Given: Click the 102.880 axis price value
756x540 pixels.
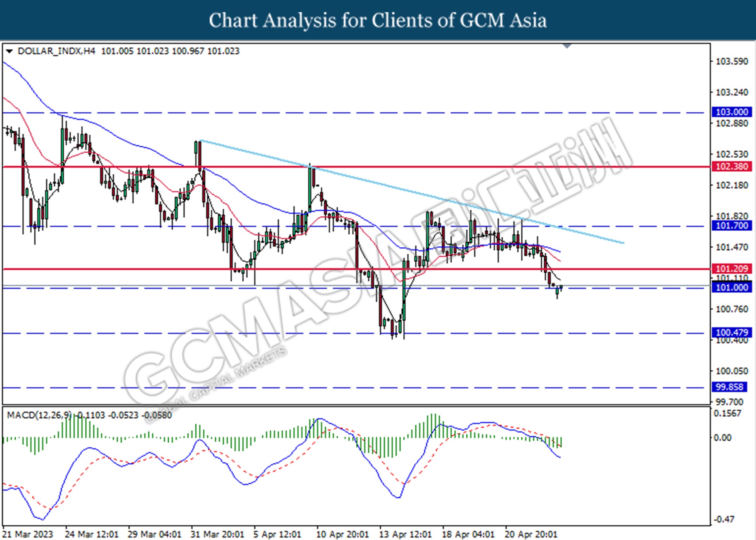Looking at the screenshot, I should point(732,123).
